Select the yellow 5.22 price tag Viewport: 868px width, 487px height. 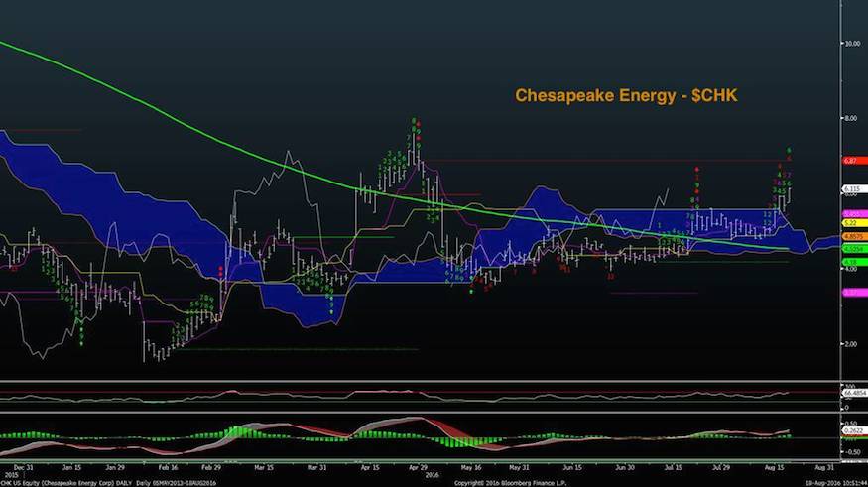coord(854,223)
